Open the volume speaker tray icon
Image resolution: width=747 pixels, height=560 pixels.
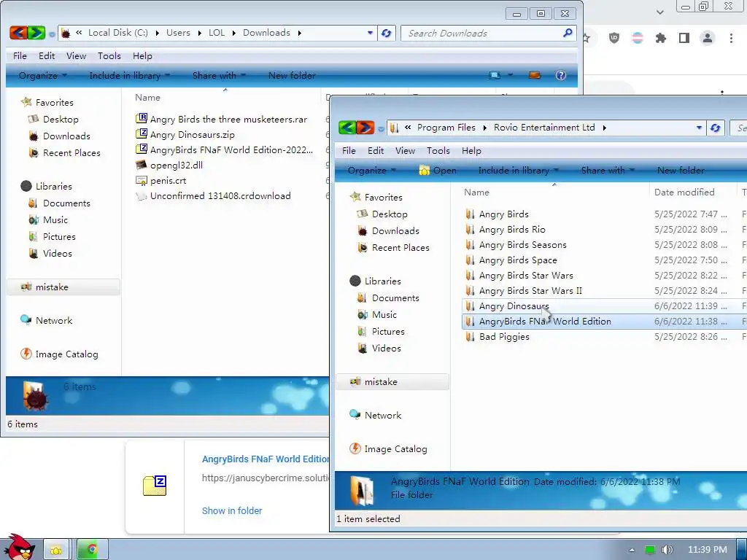point(667,550)
